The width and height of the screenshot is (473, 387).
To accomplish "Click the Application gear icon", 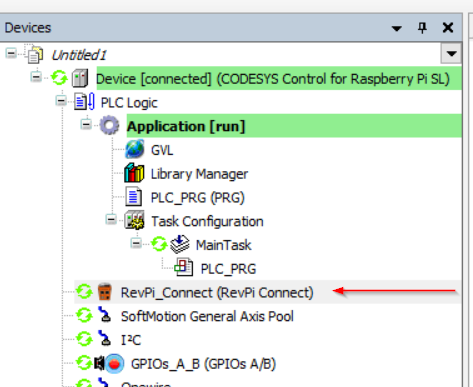I will click(x=109, y=126).
